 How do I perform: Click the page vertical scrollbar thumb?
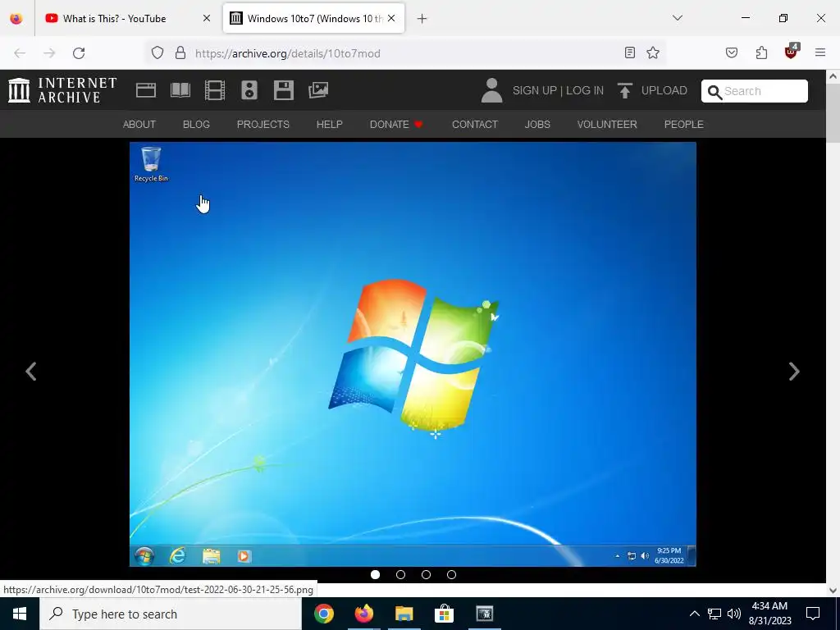click(833, 114)
